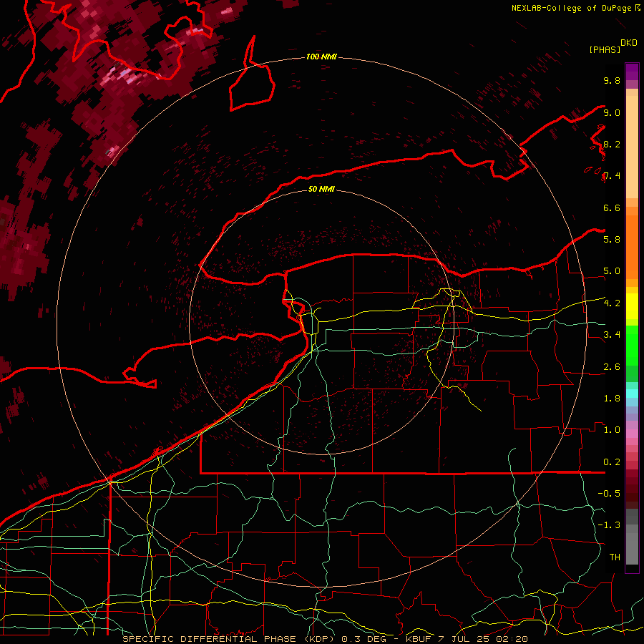Select the 1.0 scale value label
The image size is (644, 644).
coord(612,429)
